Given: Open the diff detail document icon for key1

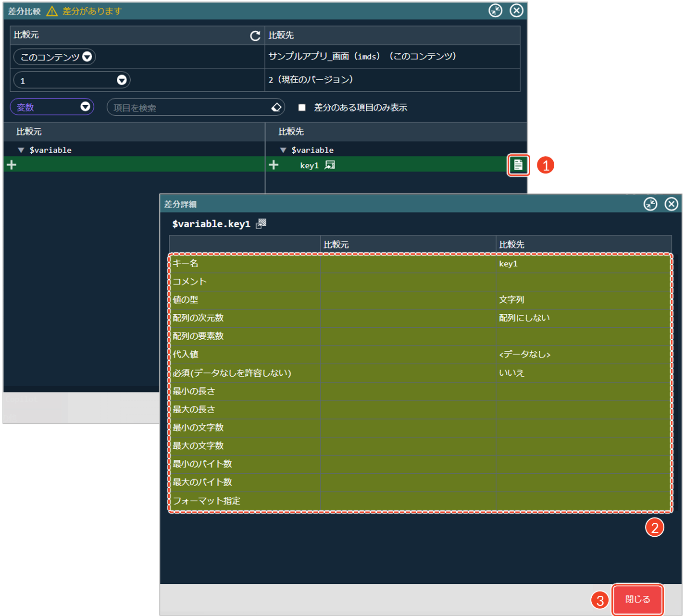Looking at the screenshot, I should point(518,165).
